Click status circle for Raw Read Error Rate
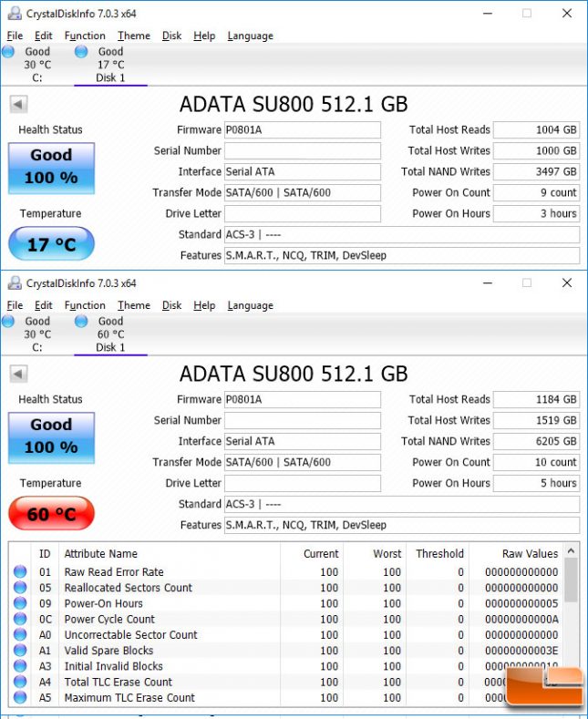The image size is (588, 719). (20, 571)
